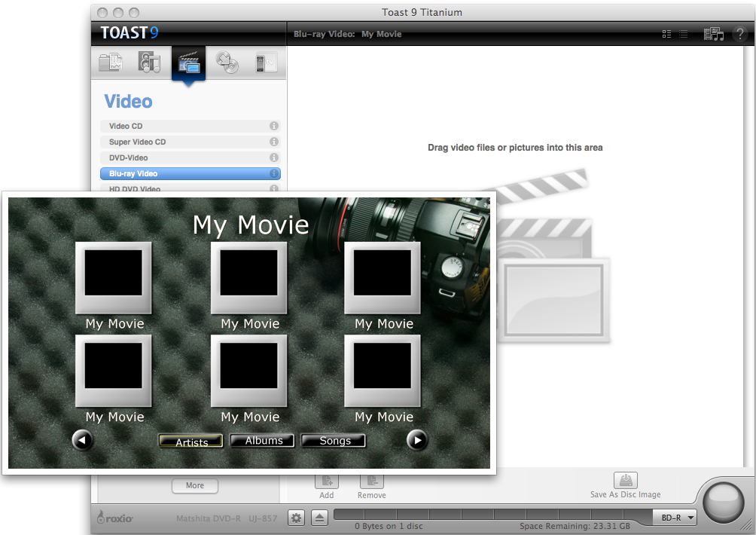Click Matshita DVD-R UJ-857 recorder name
This screenshot has height=535, width=756.
pos(227,518)
